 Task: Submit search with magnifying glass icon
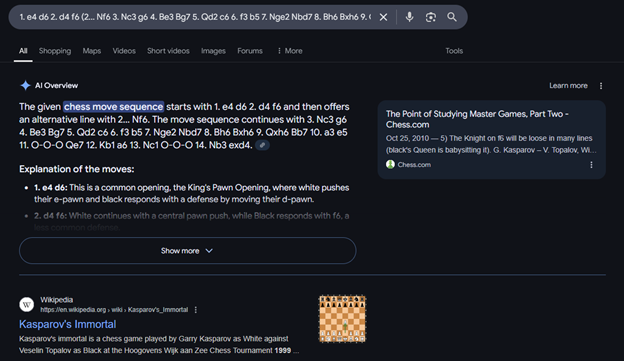[x=452, y=17]
